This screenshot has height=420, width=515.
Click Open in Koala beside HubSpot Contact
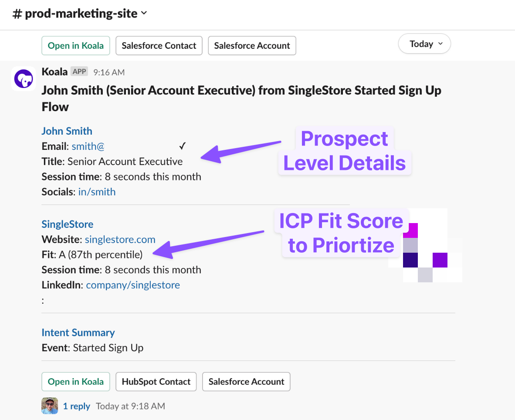coord(76,382)
